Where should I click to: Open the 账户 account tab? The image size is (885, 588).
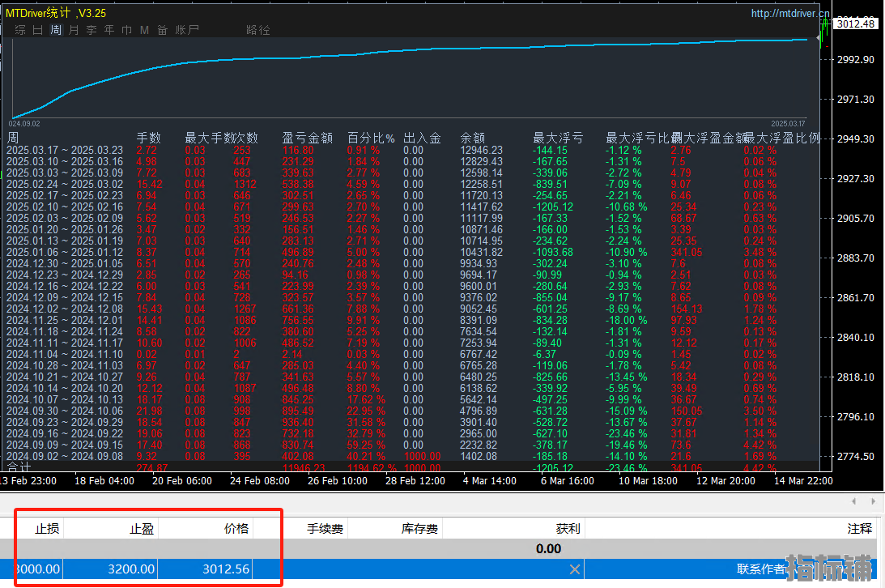pyautogui.click(x=187, y=30)
